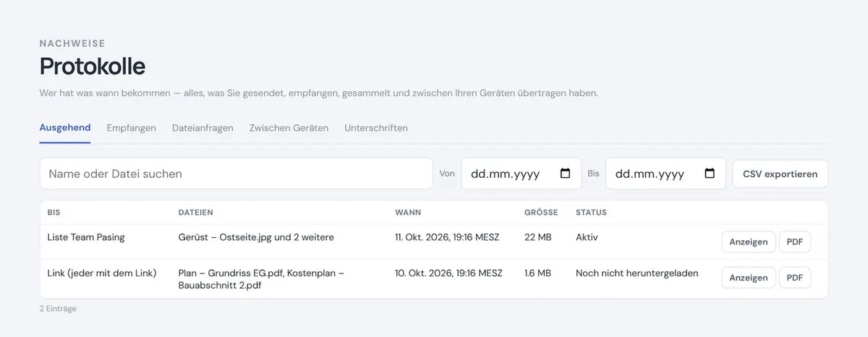Download PDF for the Link entry
The height and width of the screenshot is (337, 868).
click(795, 278)
